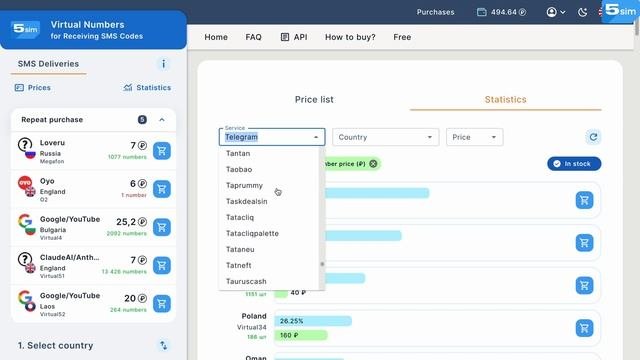Go to Home in navigation bar
The height and width of the screenshot is (360, 640).
click(216, 37)
